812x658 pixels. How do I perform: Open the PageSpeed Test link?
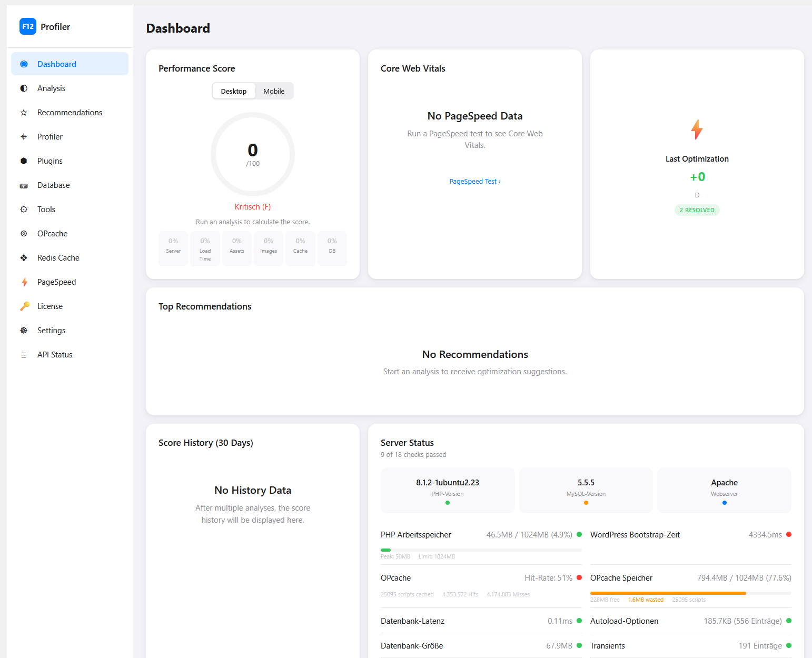[x=474, y=181]
